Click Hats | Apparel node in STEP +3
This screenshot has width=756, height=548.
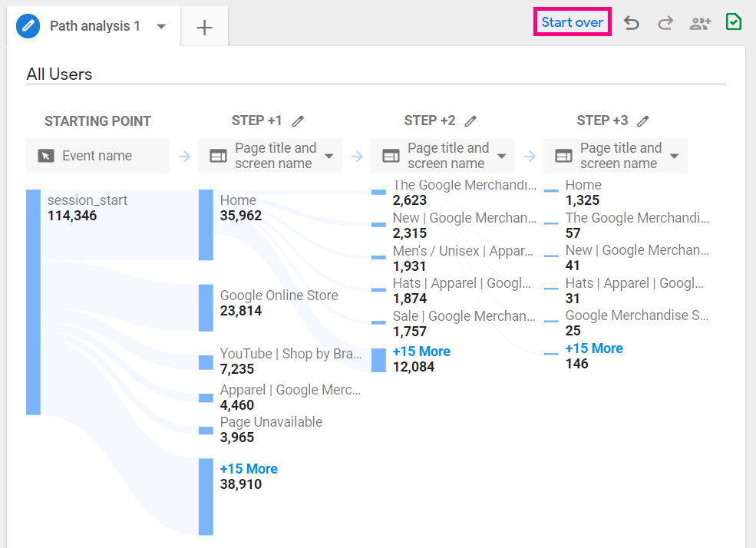(635, 283)
